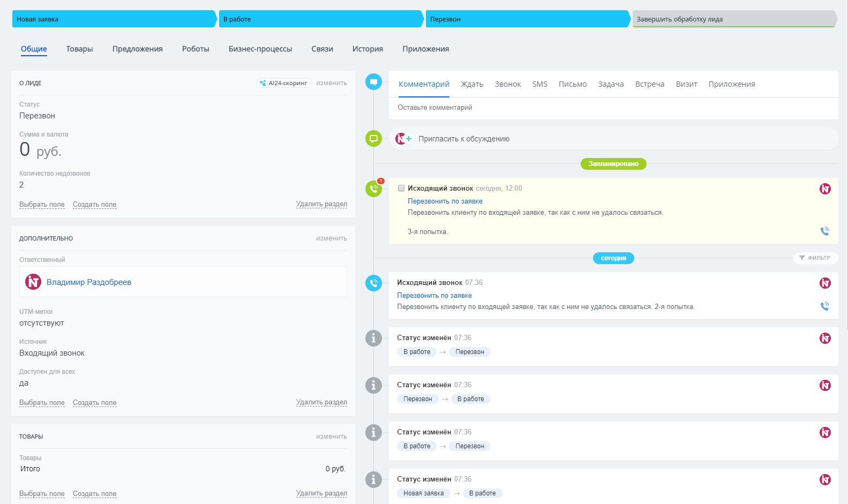
Task: Click the blue outgoing call timeline icon
Action: pyautogui.click(x=373, y=283)
